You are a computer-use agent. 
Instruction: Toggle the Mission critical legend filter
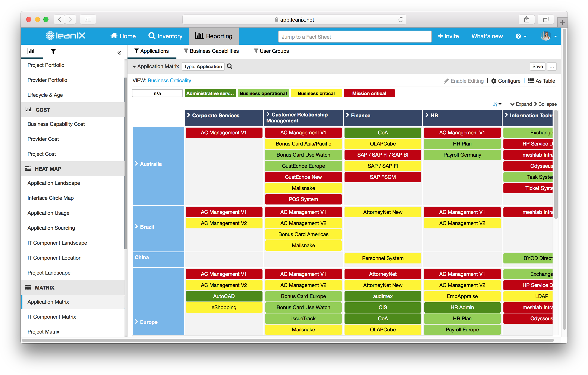click(369, 93)
